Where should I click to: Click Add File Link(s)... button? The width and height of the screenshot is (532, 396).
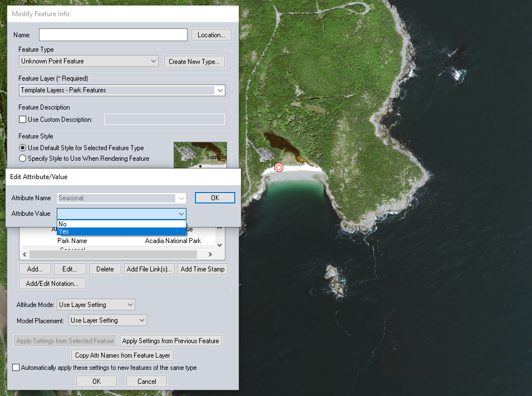149,269
